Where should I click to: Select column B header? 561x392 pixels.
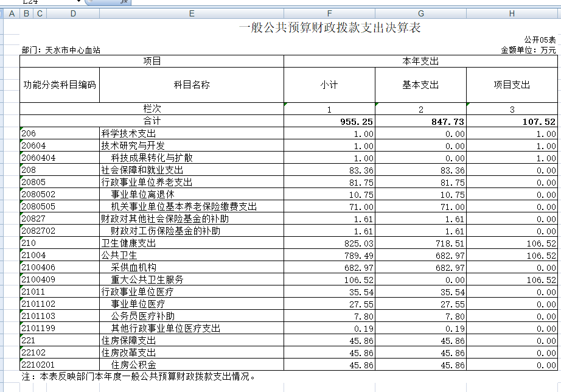(x=26, y=13)
